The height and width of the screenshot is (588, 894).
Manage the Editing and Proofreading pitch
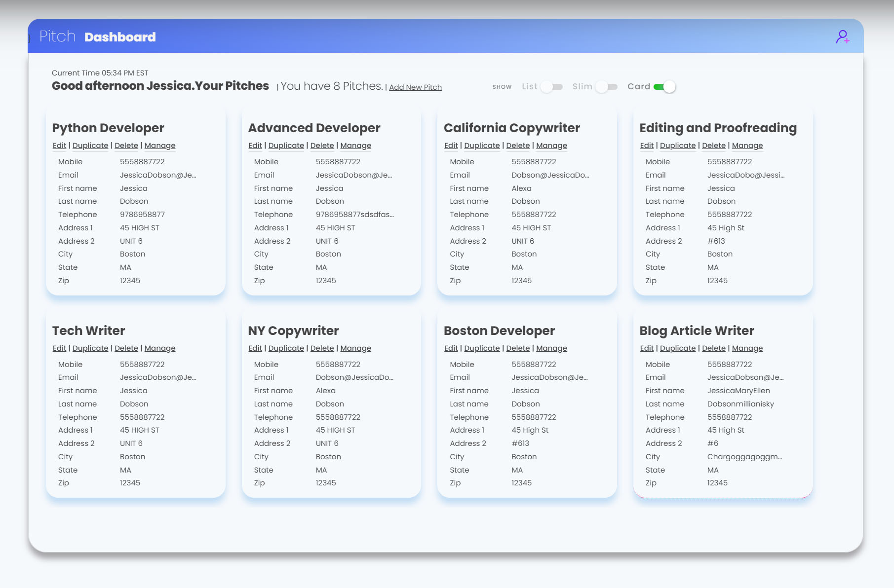747,146
